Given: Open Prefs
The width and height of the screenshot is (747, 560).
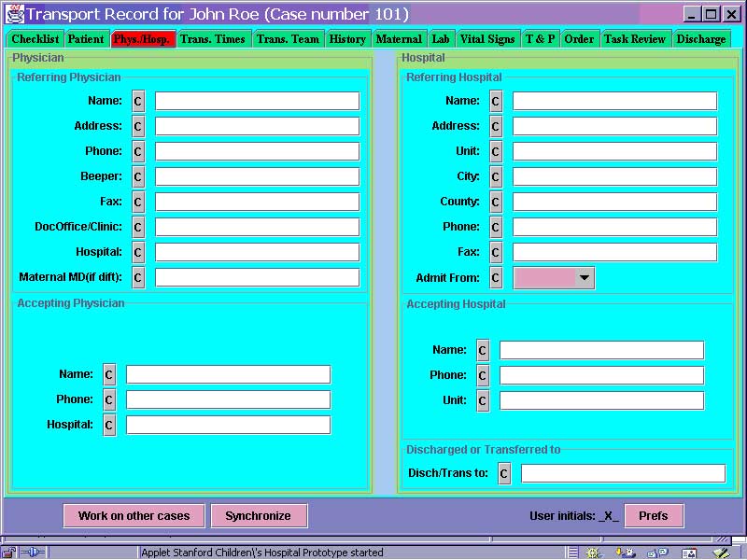Looking at the screenshot, I should [654, 515].
